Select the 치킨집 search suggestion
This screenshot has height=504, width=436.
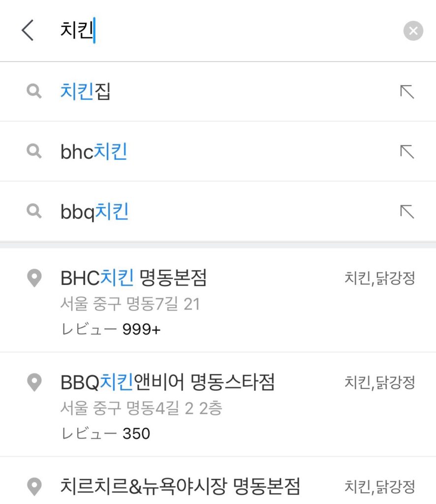pos(218,92)
